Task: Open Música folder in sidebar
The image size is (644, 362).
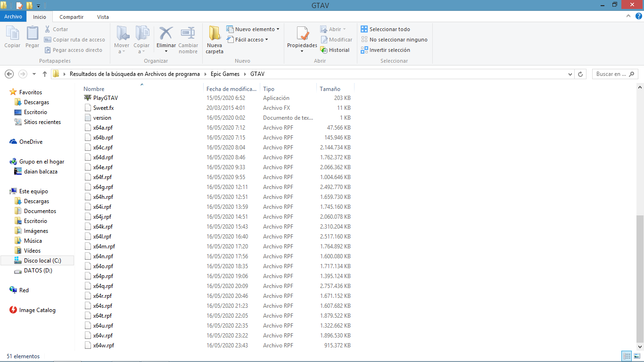Action: pyautogui.click(x=33, y=241)
